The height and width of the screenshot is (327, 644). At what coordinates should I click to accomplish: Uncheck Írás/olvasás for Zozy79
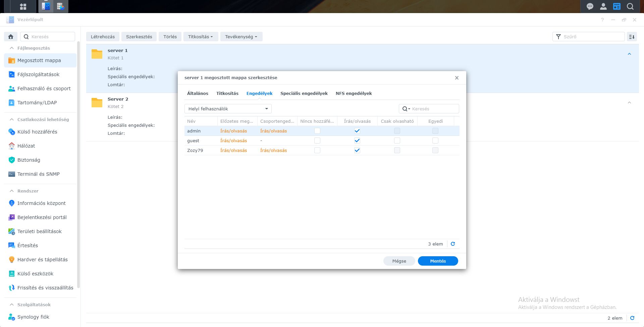[x=357, y=150]
